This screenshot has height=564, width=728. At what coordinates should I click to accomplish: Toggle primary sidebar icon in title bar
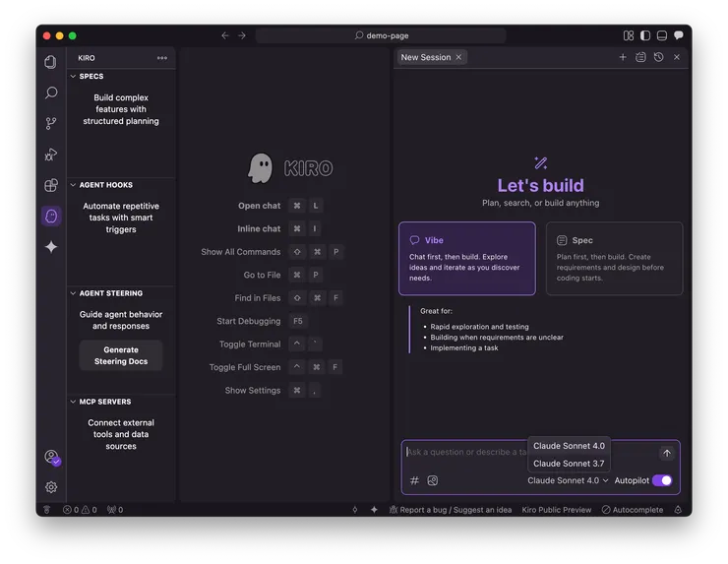(x=645, y=35)
